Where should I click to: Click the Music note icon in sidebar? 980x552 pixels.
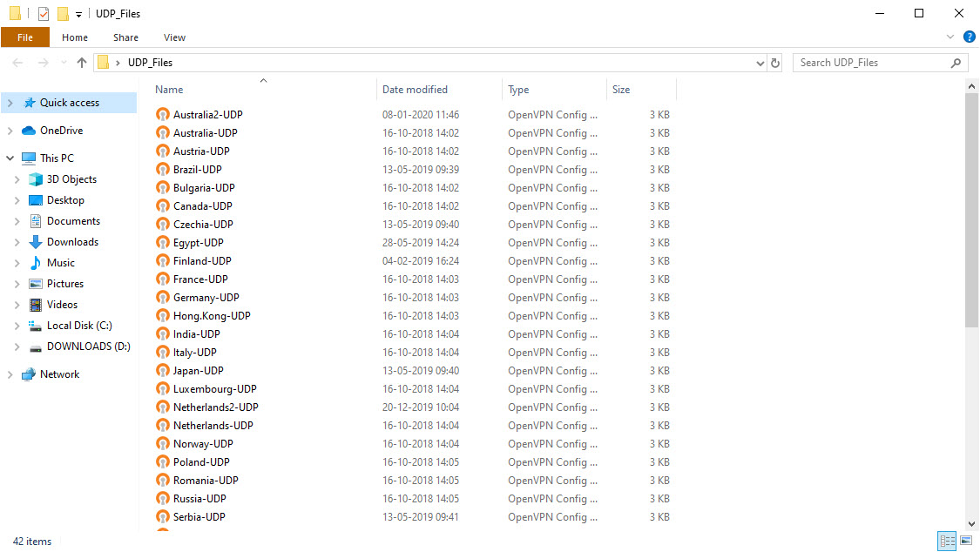click(36, 263)
